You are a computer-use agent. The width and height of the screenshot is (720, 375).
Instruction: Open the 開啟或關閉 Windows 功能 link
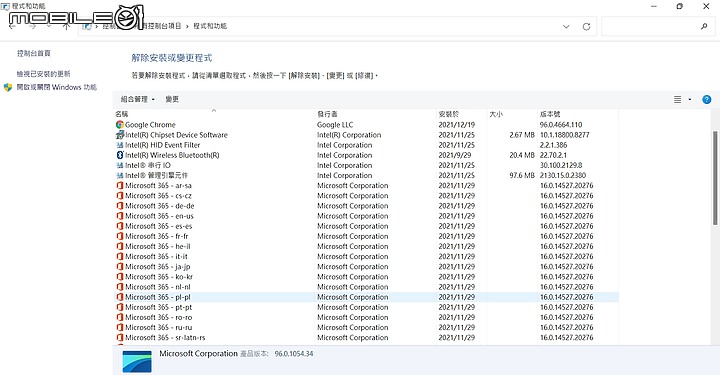[x=56, y=87]
